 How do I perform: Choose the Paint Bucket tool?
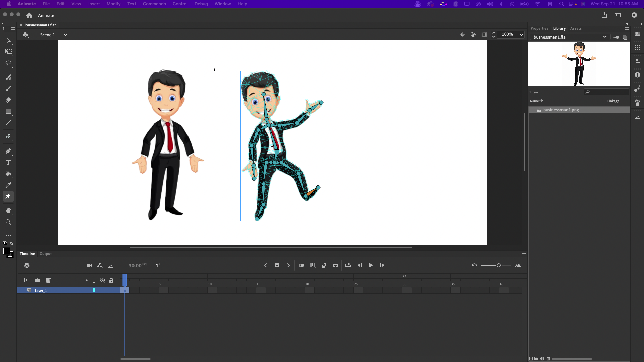coord(8,174)
